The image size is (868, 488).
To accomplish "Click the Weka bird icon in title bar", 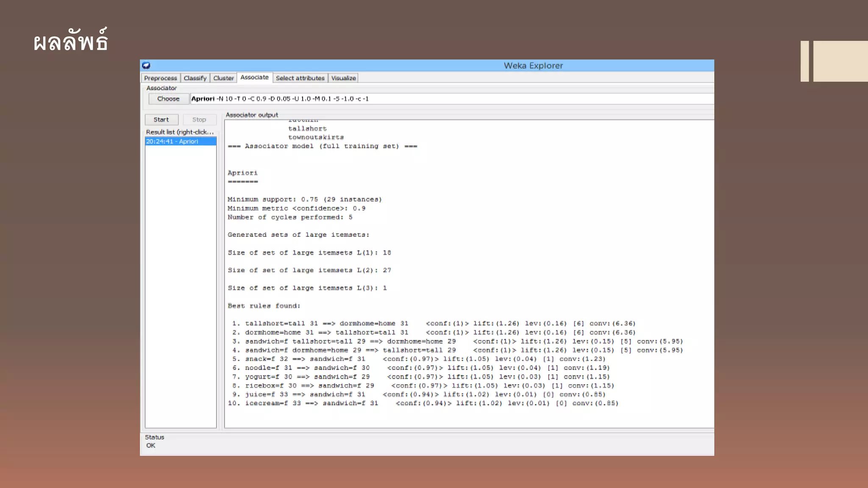I will pyautogui.click(x=146, y=65).
